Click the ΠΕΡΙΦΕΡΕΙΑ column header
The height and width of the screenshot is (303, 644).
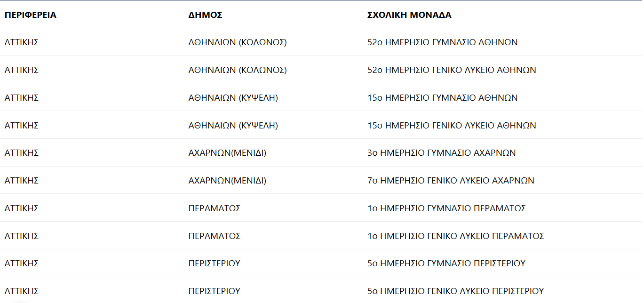pos(31,15)
